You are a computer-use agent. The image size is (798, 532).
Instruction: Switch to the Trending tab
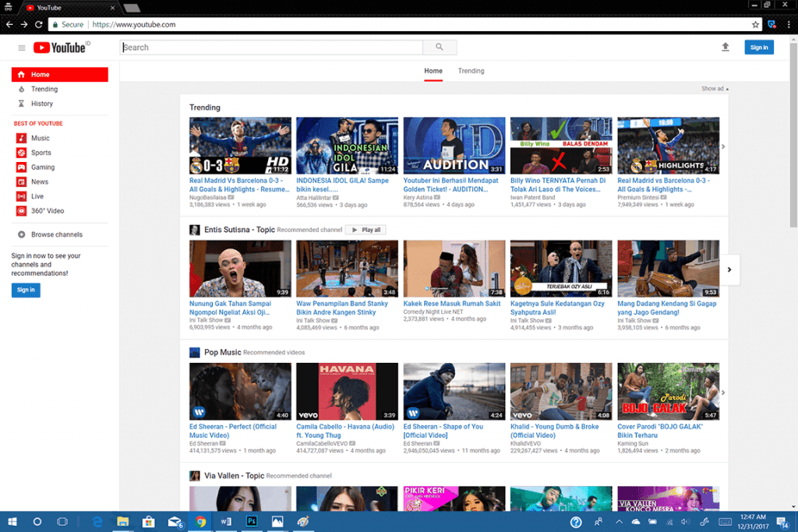pos(471,71)
